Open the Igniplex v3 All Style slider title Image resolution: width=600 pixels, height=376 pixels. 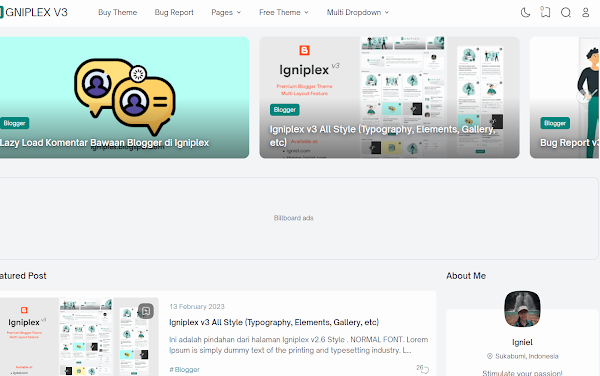[x=383, y=135]
